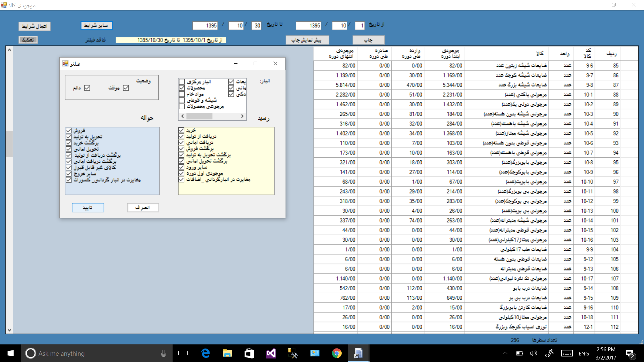Click the کالا column header
644x362 pixels.
pos(539,54)
